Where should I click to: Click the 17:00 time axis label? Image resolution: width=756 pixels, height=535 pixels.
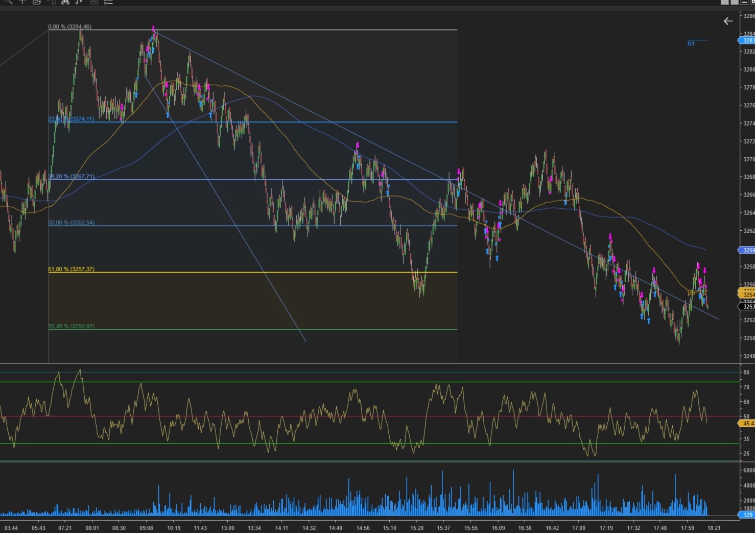click(x=579, y=528)
